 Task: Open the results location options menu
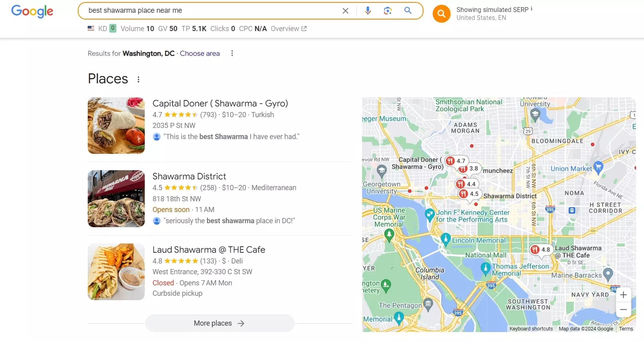pos(232,53)
